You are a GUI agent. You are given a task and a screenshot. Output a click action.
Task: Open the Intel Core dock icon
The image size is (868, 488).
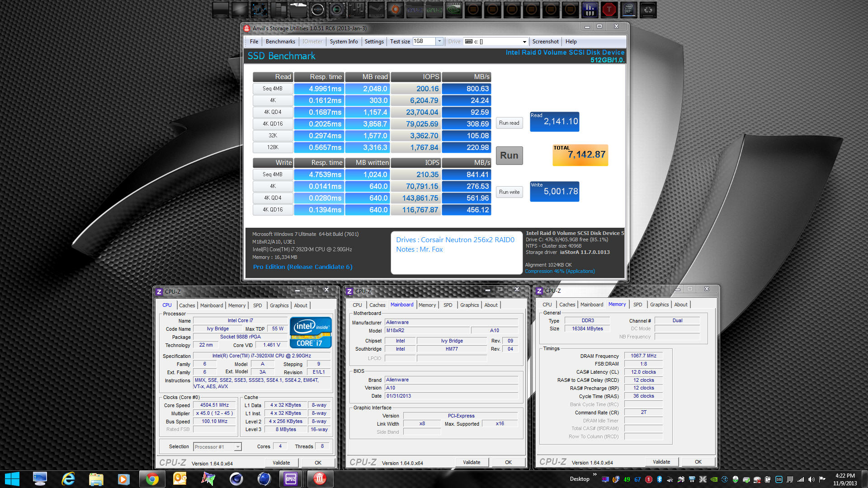[x=628, y=10]
